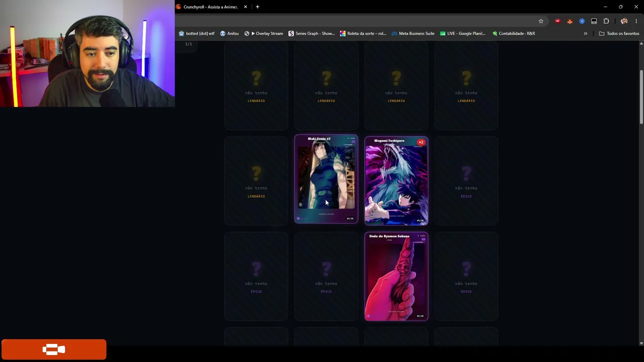The height and width of the screenshot is (362, 644).
Task: Click the page's vertical scrollbar thumb
Action: point(641,97)
